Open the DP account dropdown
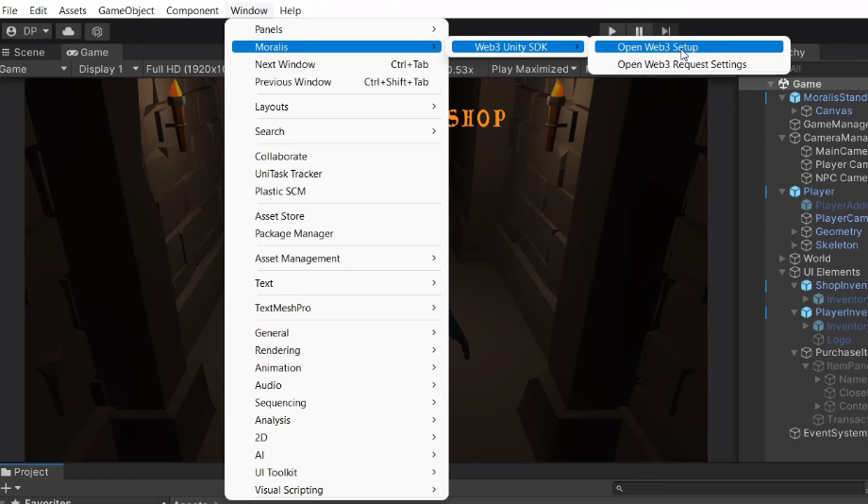The width and height of the screenshot is (868, 504). pos(27,31)
